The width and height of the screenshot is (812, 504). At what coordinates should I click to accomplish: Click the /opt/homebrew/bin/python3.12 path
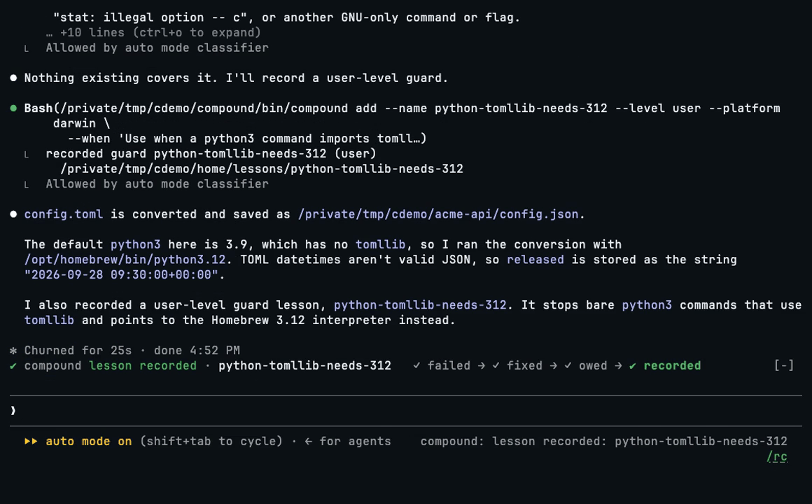point(125,260)
